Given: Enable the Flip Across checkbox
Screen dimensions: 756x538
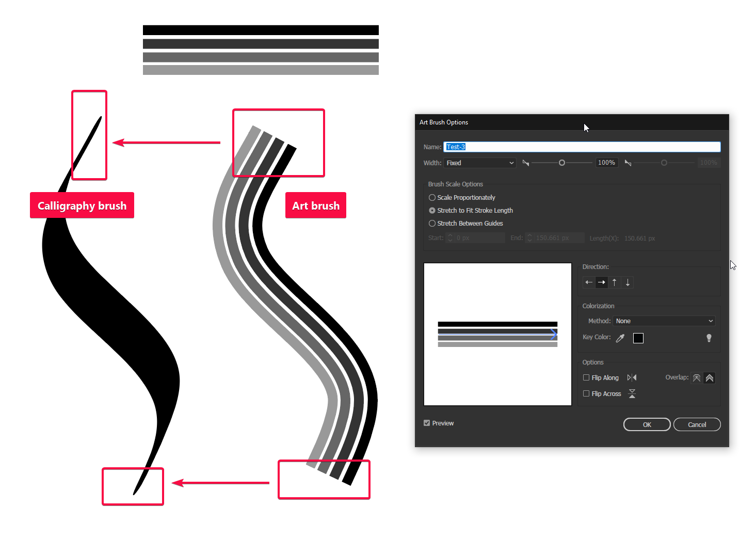Looking at the screenshot, I should [x=586, y=393].
